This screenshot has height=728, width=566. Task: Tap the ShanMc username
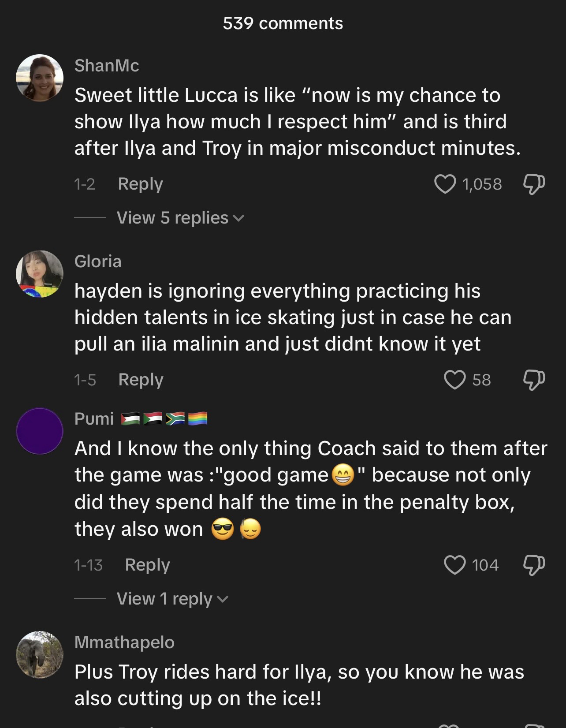107,66
